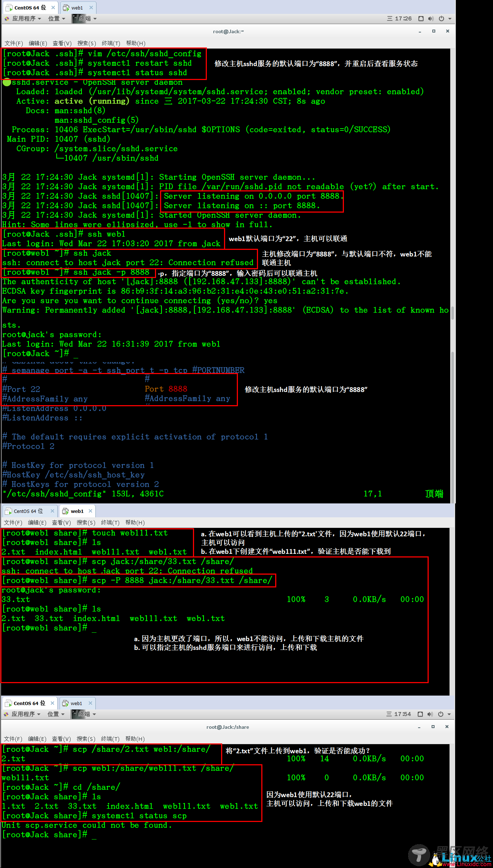Click the screen icon beside the 17:26 clock
Image resolution: width=493 pixels, height=868 pixels.
click(421, 19)
